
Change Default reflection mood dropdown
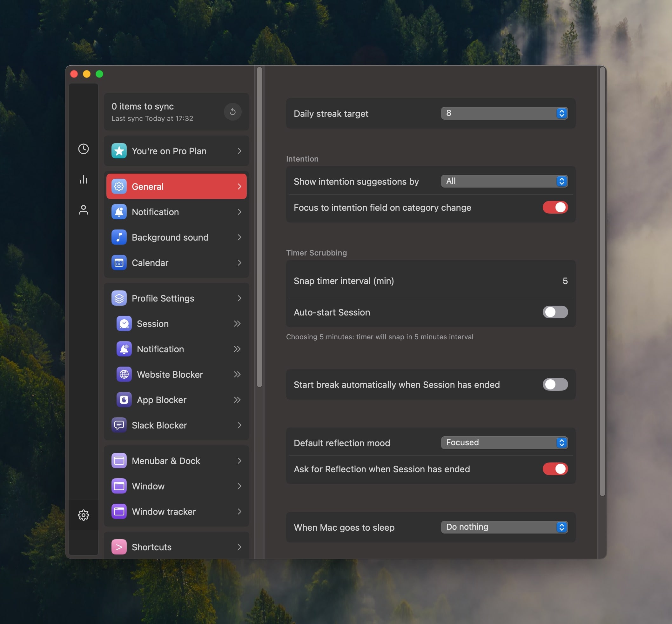[504, 442]
